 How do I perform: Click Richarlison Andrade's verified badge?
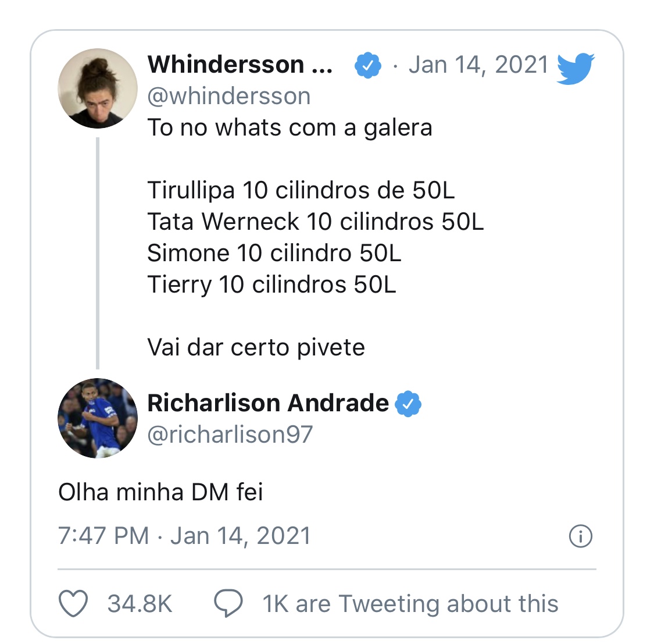click(x=408, y=404)
